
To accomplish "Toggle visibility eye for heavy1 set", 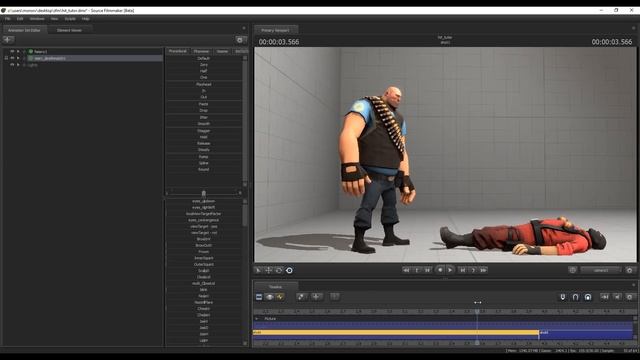I will (x=12, y=51).
